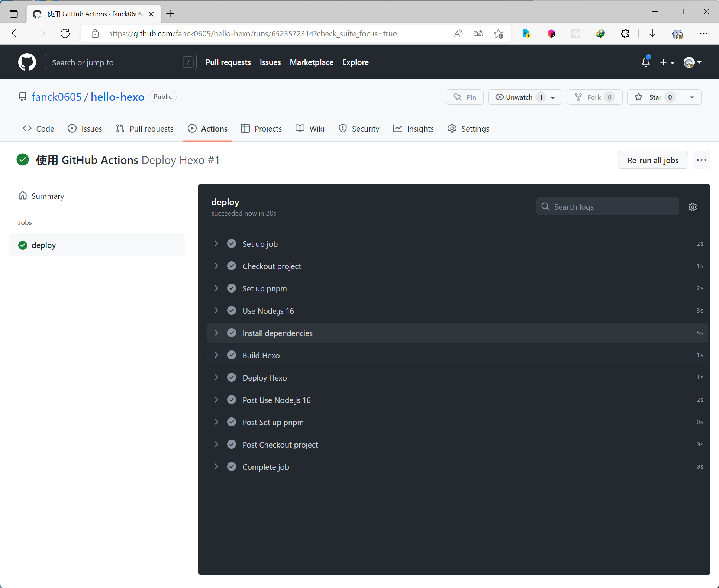Open the user avatar menu

[692, 62]
